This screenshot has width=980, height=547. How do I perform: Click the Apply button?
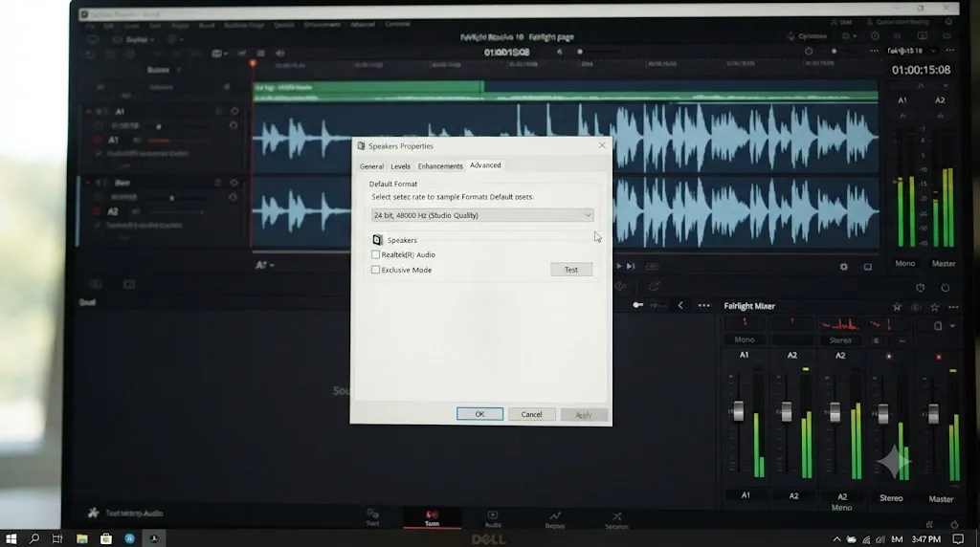(x=583, y=415)
